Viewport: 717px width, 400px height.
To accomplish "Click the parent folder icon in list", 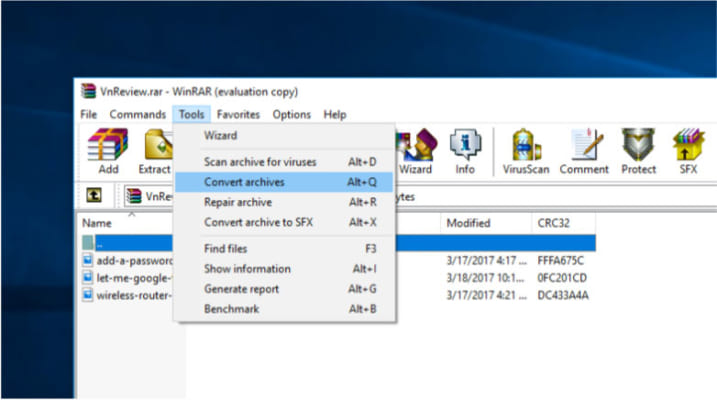I will click(88, 243).
